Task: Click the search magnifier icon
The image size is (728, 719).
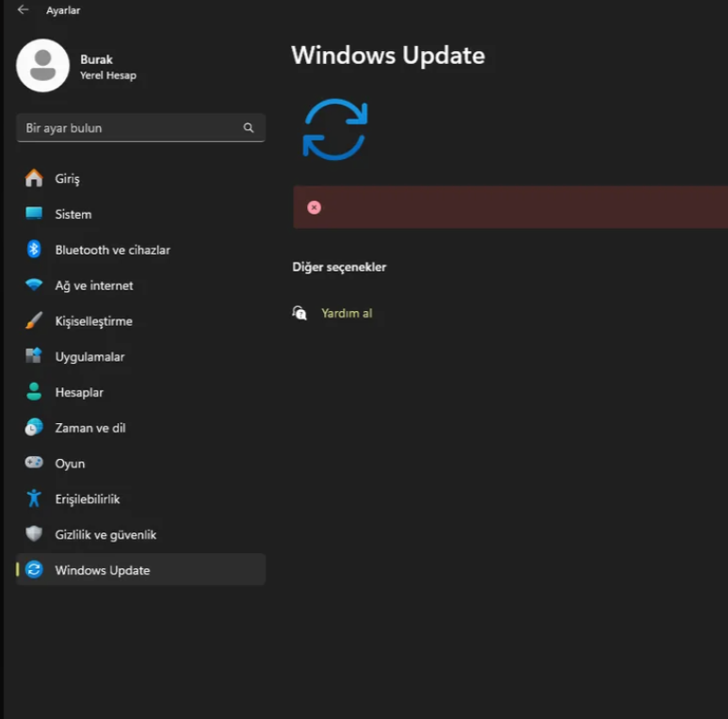Action: tap(249, 128)
